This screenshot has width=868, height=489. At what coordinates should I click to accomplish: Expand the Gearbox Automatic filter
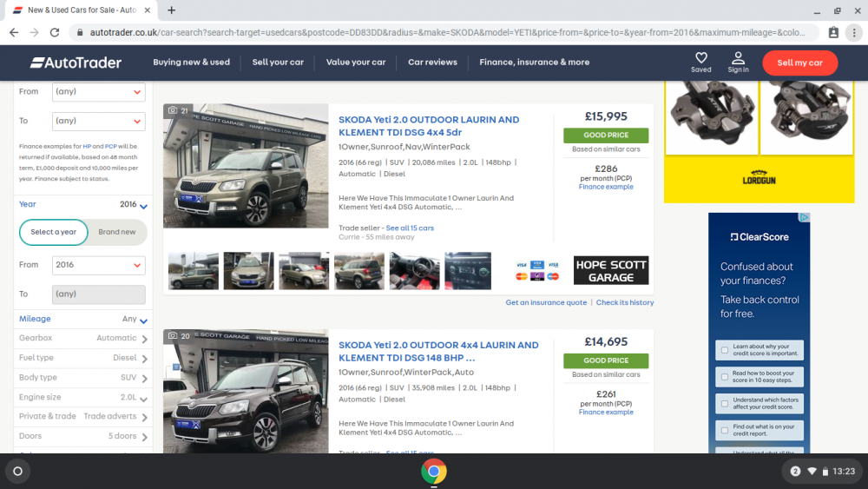[x=83, y=338]
